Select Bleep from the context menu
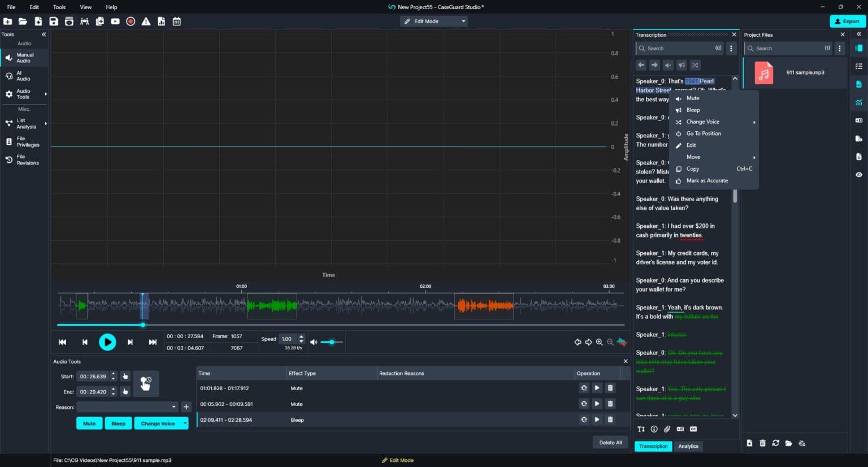Screen dimensions: 868x467 click(x=693, y=110)
